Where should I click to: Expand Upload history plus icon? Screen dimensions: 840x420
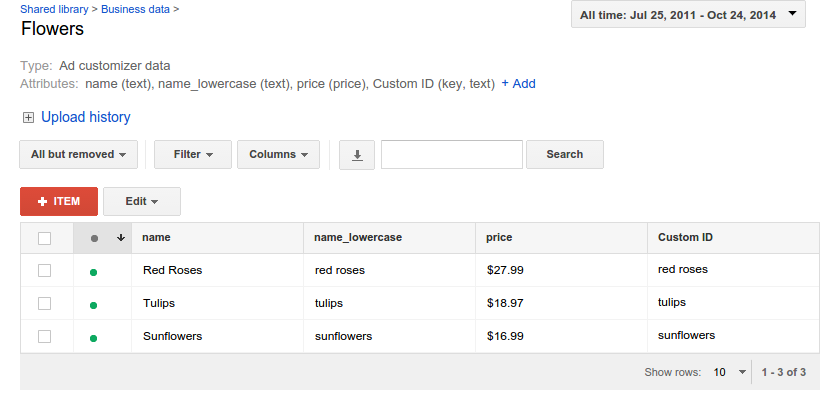[28, 118]
